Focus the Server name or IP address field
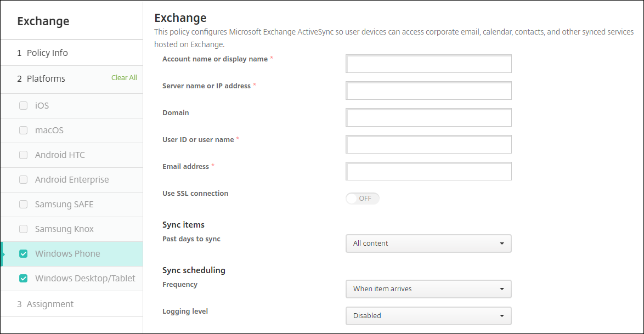 tap(428, 91)
